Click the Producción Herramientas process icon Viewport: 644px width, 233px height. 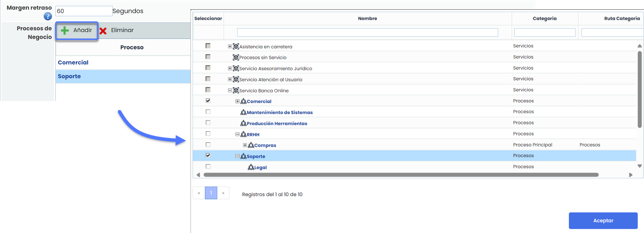243,123
